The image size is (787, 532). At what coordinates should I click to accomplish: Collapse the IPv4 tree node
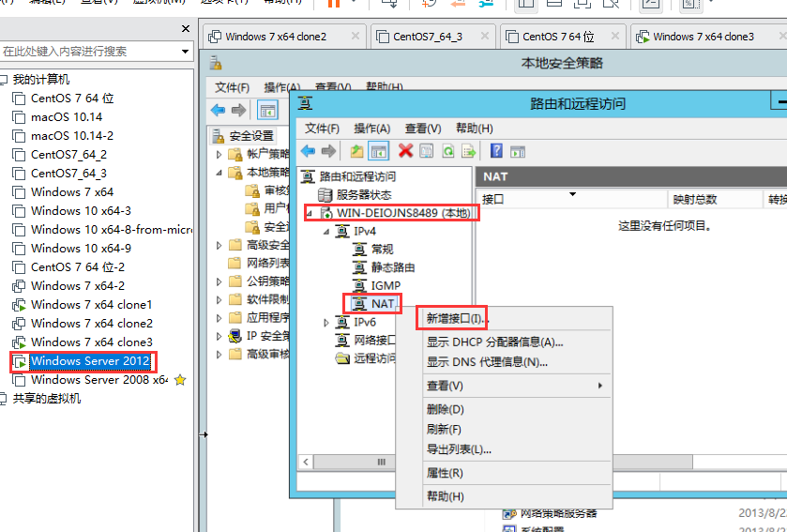tap(326, 232)
